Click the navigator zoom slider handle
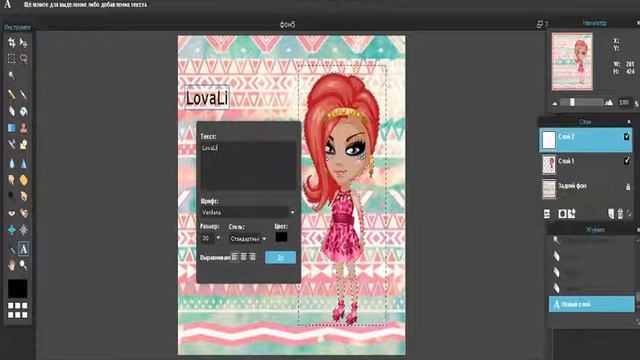The width and height of the screenshot is (640, 360). tap(572, 102)
